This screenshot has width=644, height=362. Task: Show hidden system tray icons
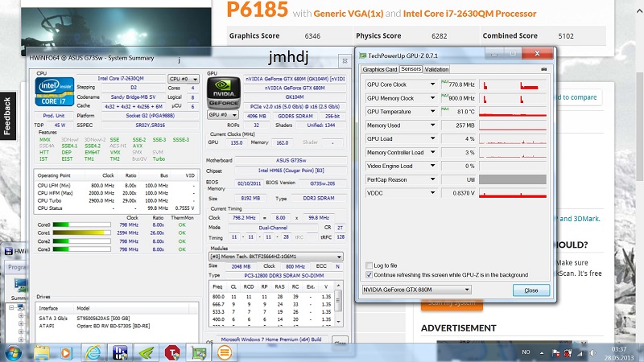coord(542,352)
